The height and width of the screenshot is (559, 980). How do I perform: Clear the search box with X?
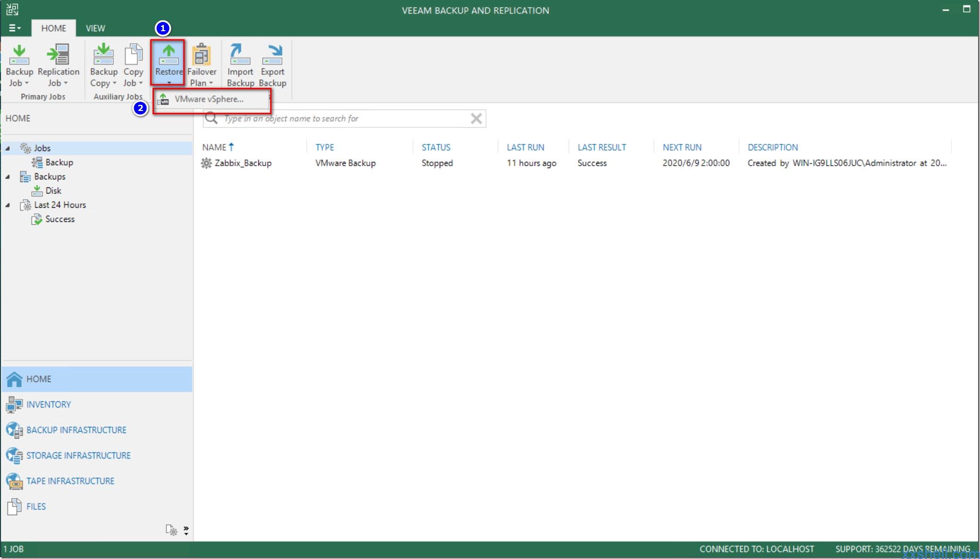click(x=476, y=119)
